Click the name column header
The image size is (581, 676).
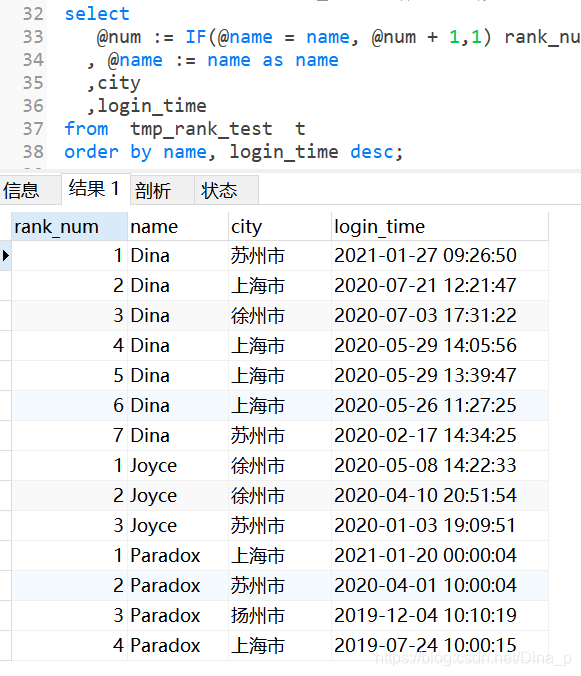point(178,226)
